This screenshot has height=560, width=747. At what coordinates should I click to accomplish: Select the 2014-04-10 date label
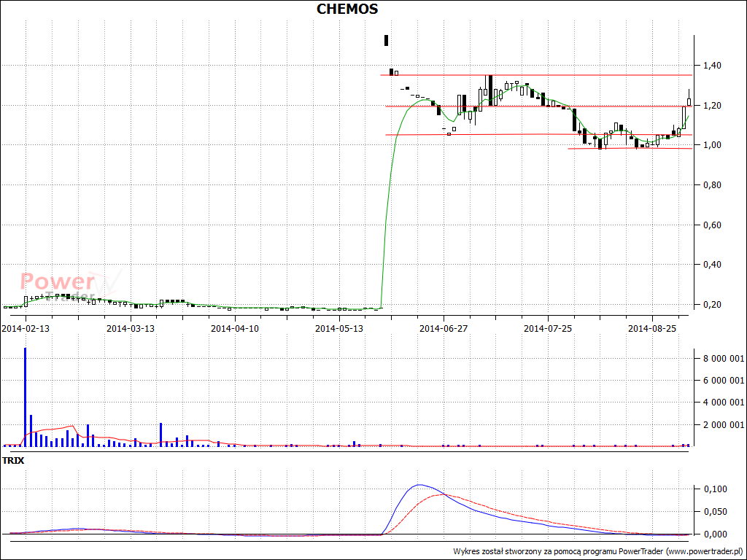click(x=234, y=329)
